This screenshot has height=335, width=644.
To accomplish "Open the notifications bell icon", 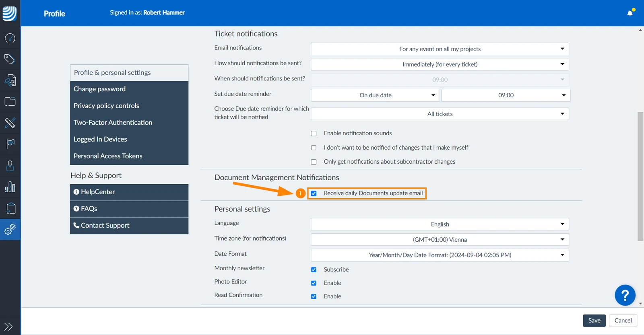I will click(x=630, y=13).
